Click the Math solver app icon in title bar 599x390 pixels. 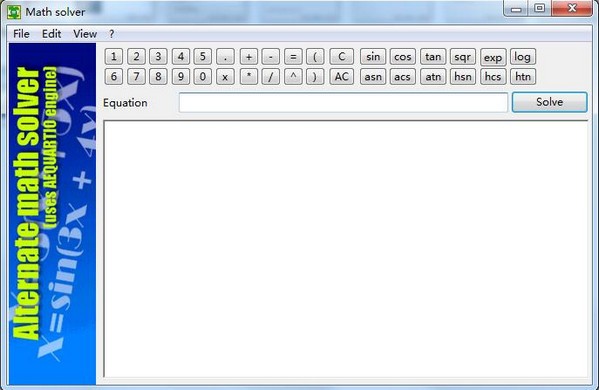click(14, 12)
